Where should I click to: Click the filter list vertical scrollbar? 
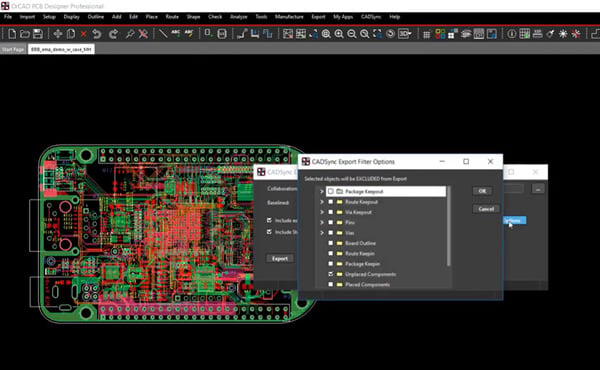point(449,227)
